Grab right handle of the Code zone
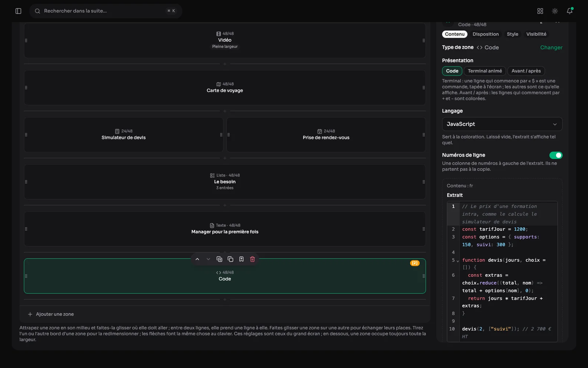Viewport: 588px width, 368px height. coord(424,276)
